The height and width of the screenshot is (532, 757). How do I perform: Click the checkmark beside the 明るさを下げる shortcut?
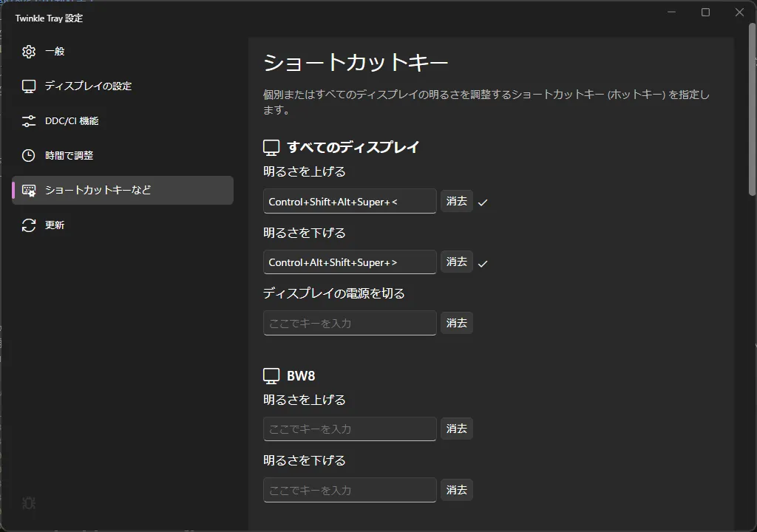tap(482, 262)
